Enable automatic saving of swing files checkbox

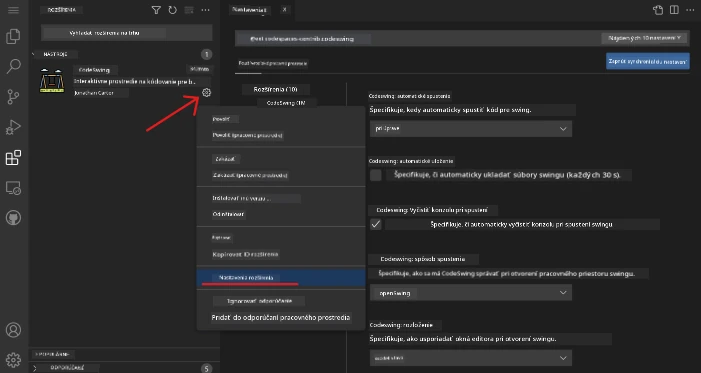tap(376, 175)
